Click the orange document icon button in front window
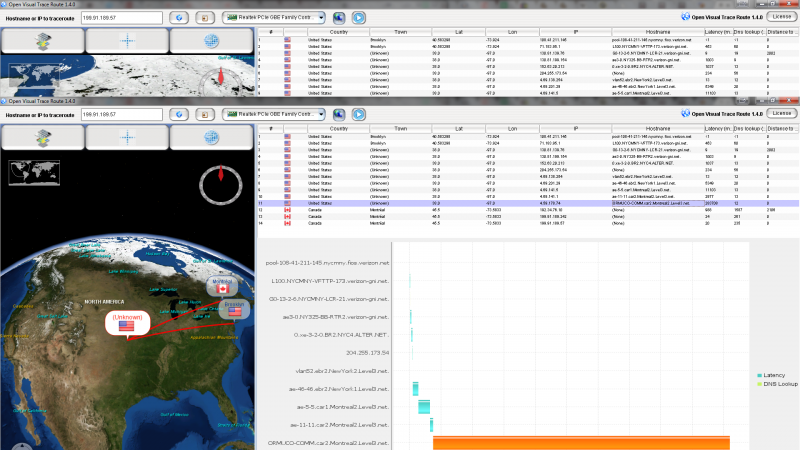The width and height of the screenshot is (800, 450). [x=205, y=114]
